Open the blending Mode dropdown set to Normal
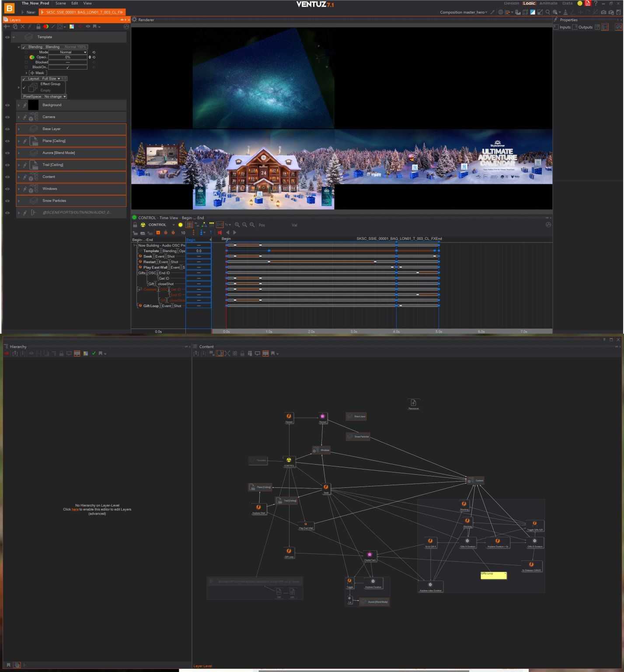 pyautogui.click(x=68, y=52)
